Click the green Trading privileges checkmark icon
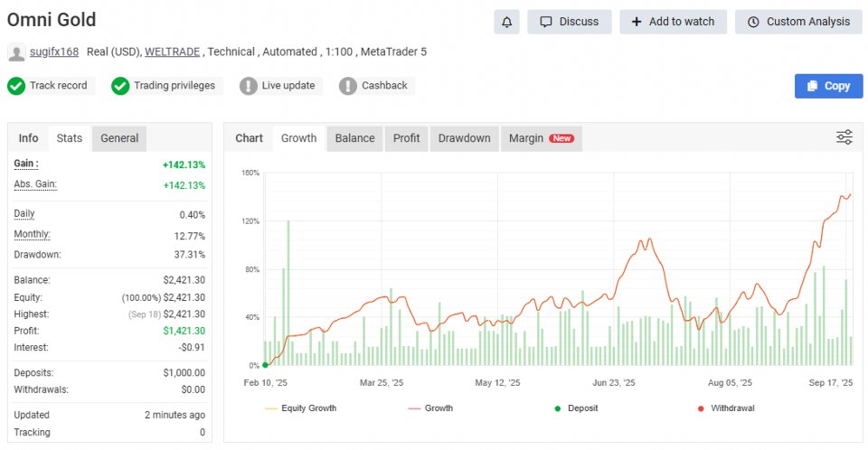 point(120,86)
